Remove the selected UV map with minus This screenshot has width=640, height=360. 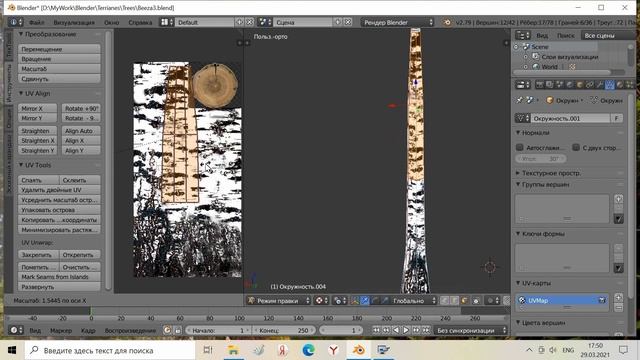[618, 307]
